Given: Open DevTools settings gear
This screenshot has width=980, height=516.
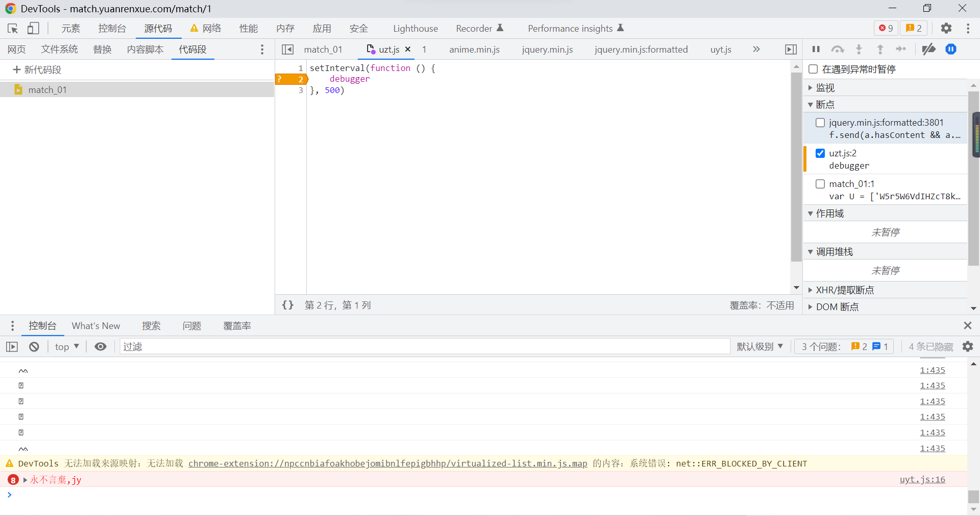Looking at the screenshot, I should tap(946, 29).
